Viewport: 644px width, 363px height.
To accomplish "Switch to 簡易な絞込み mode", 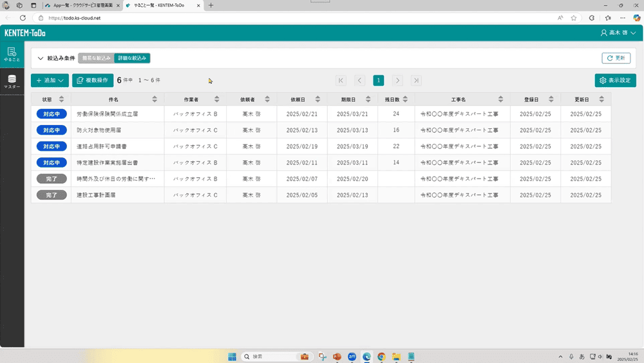I will click(x=96, y=58).
